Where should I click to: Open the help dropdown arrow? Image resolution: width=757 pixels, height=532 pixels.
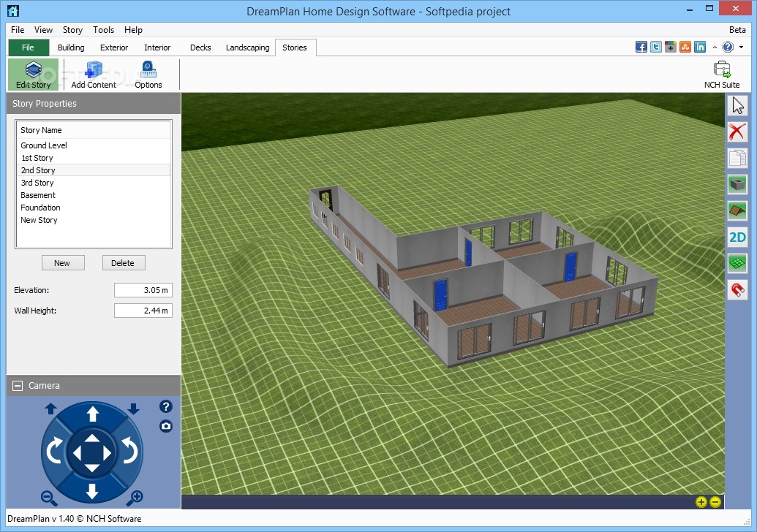click(741, 47)
